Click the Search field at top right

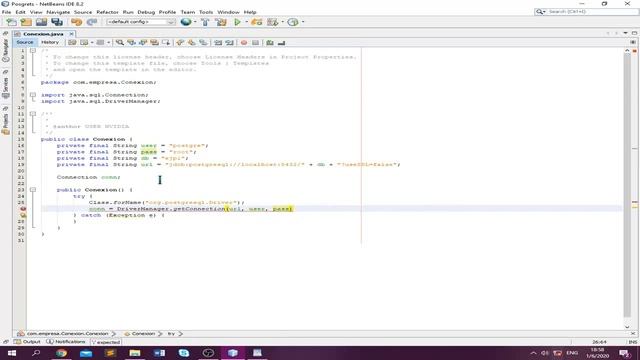586,12
